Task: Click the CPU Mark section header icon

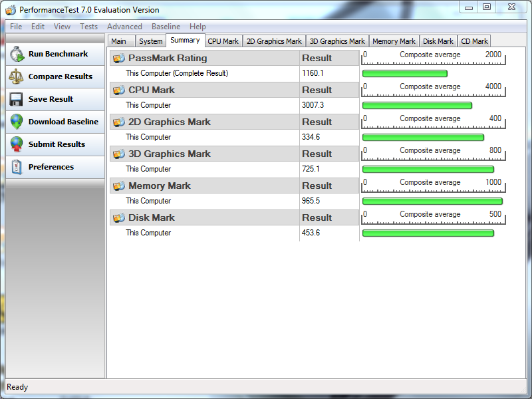Action: click(119, 90)
